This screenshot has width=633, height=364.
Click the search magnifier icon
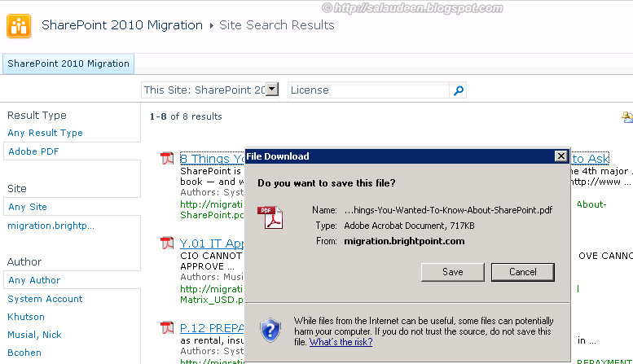pyautogui.click(x=458, y=90)
